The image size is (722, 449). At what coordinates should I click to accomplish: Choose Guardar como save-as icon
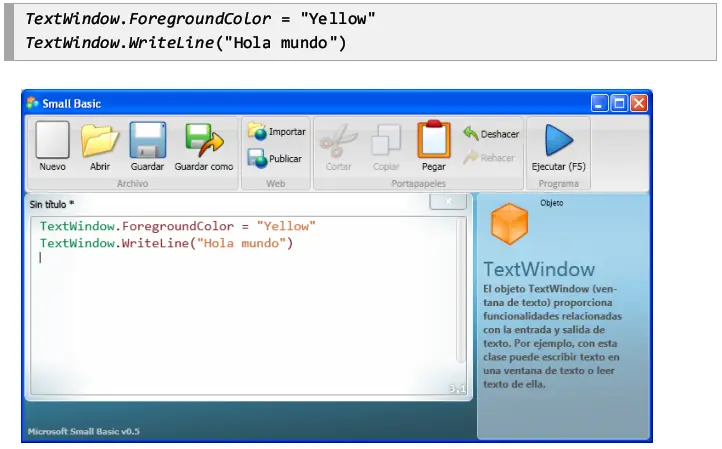pos(204,140)
